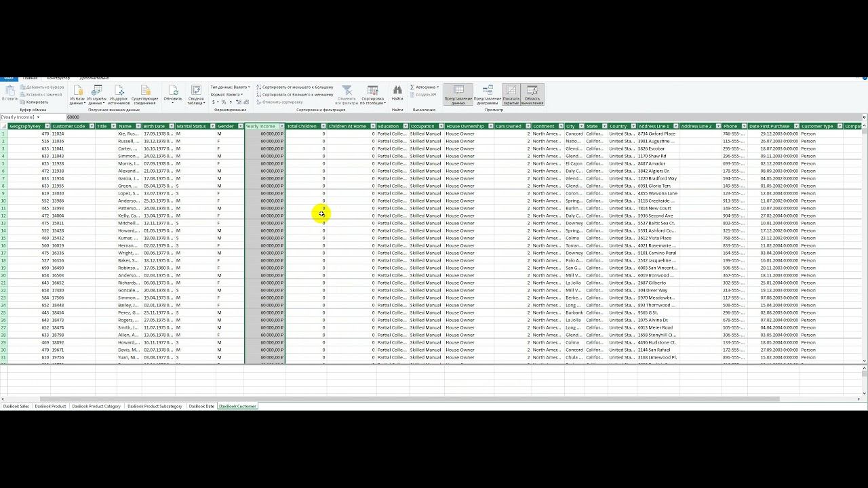The width and height of the screenshot is (868, 488).
Task: Open filter dropdown for Customer Code column
Action: 91,126
